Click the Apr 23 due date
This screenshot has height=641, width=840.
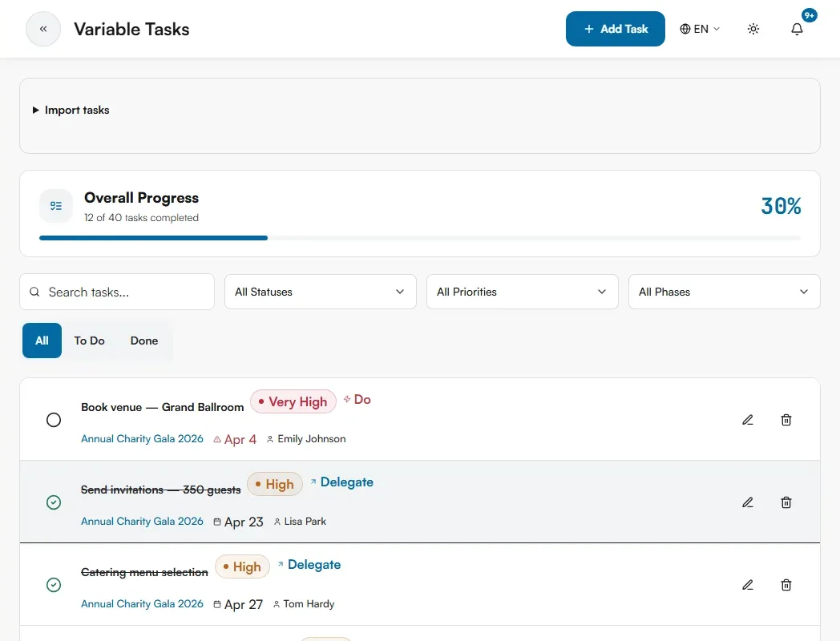tap(244, 522)
